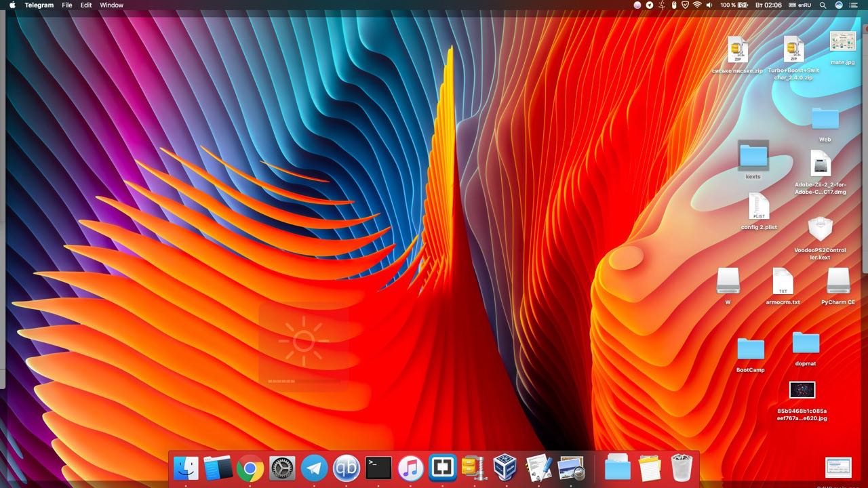
Task: Open System Preferences gear icon in dock
Action: pos(282,468)
